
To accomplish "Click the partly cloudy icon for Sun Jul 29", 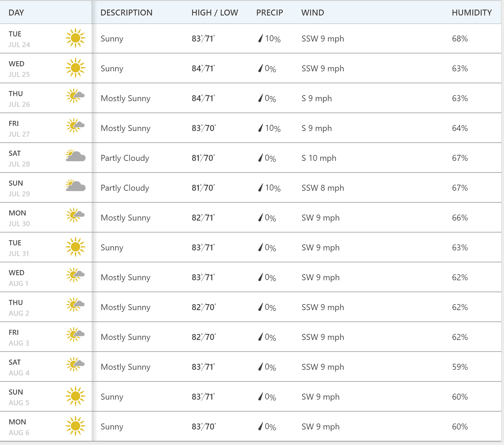I will point(76,185).
